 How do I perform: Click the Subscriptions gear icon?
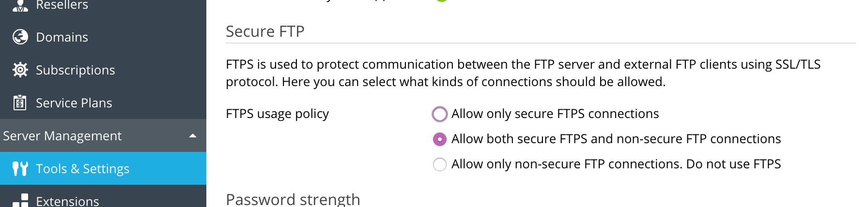(x=20, y=70)
